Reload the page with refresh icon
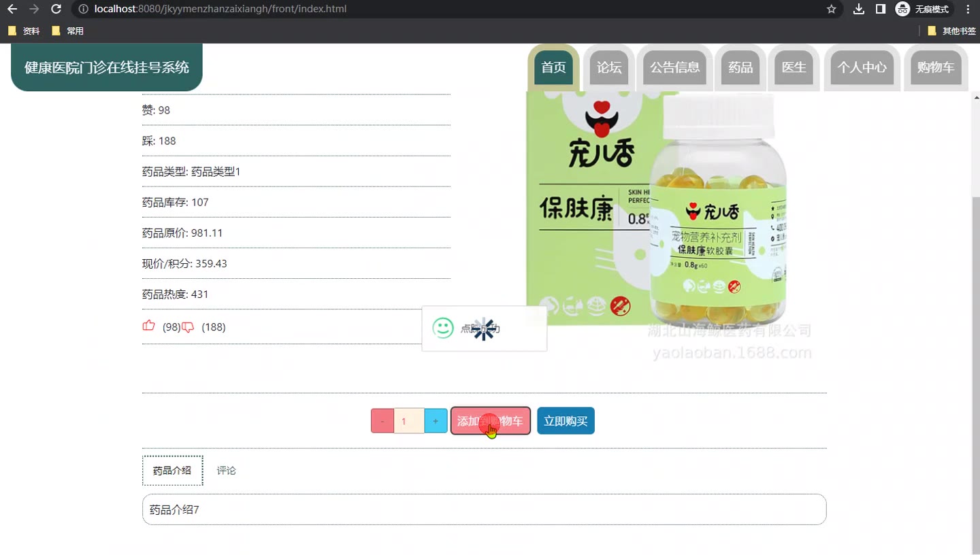Viewport: 980px width, 555px height. coord(56,9)
